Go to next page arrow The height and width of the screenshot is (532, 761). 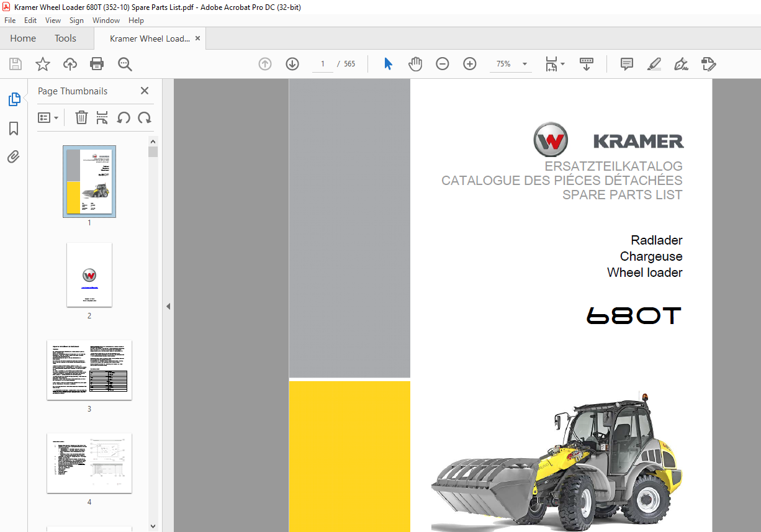pos(292,64)
